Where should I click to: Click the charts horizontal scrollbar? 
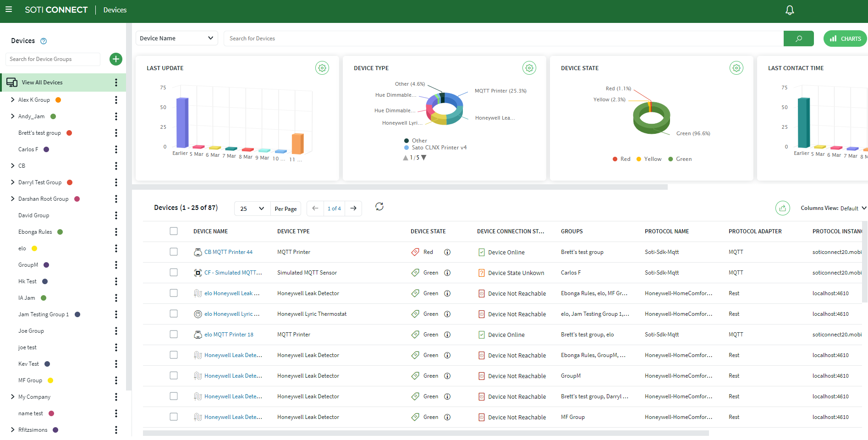point(400,187)
